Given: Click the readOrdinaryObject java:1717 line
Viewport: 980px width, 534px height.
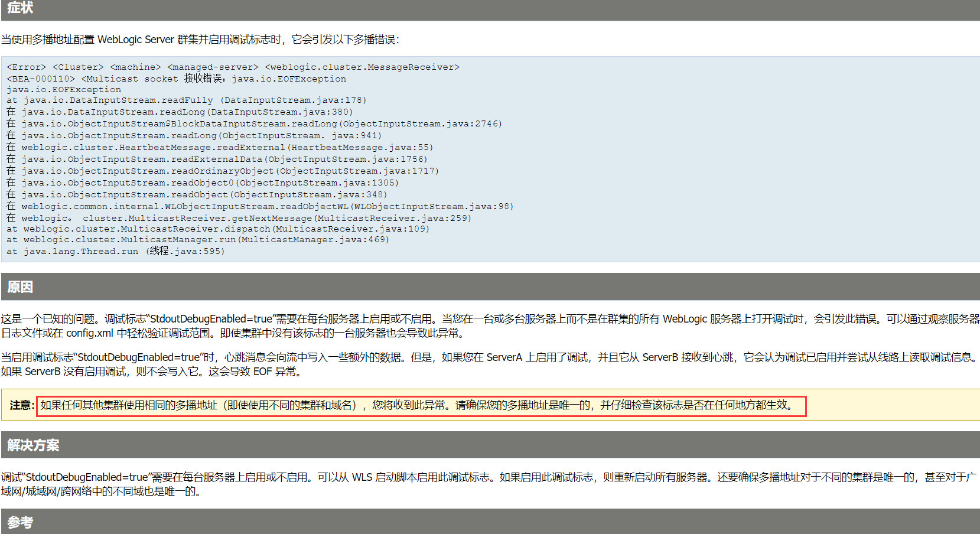Looking at the screenshot, I should 223,171.
